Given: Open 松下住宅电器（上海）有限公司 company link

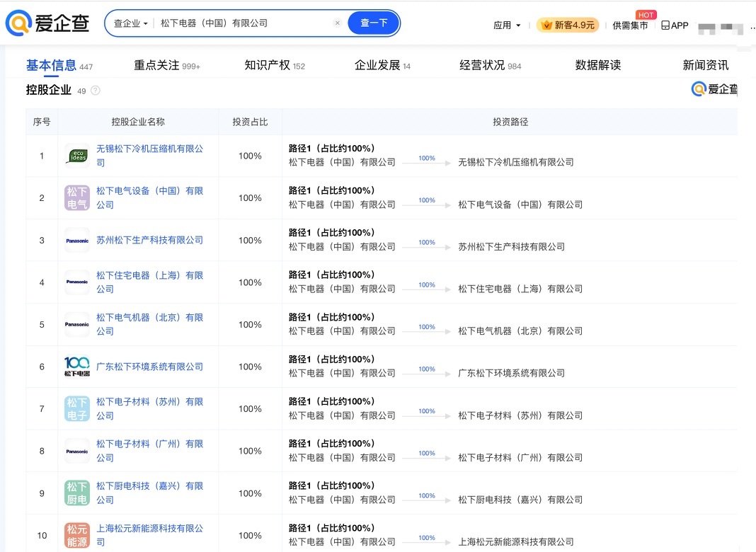Looking at the screenshot, I should coord(150,282).
